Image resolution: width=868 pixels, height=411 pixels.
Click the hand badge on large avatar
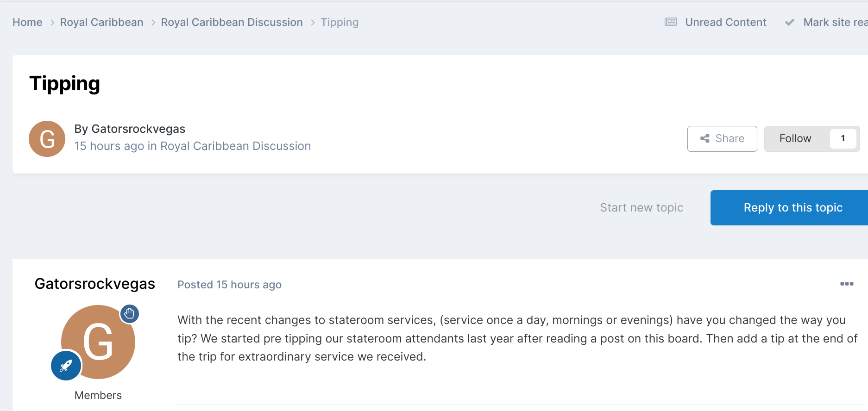[x=130, y=314]
